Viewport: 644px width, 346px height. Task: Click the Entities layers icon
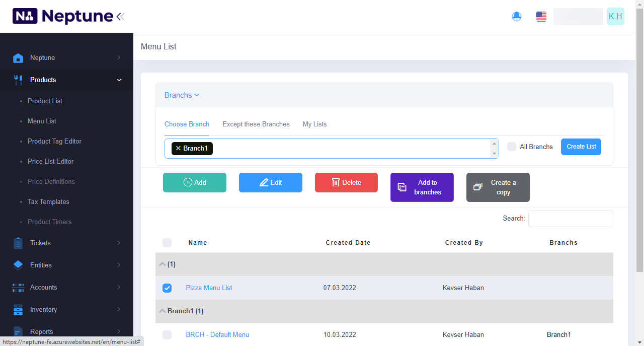point(18,265)
